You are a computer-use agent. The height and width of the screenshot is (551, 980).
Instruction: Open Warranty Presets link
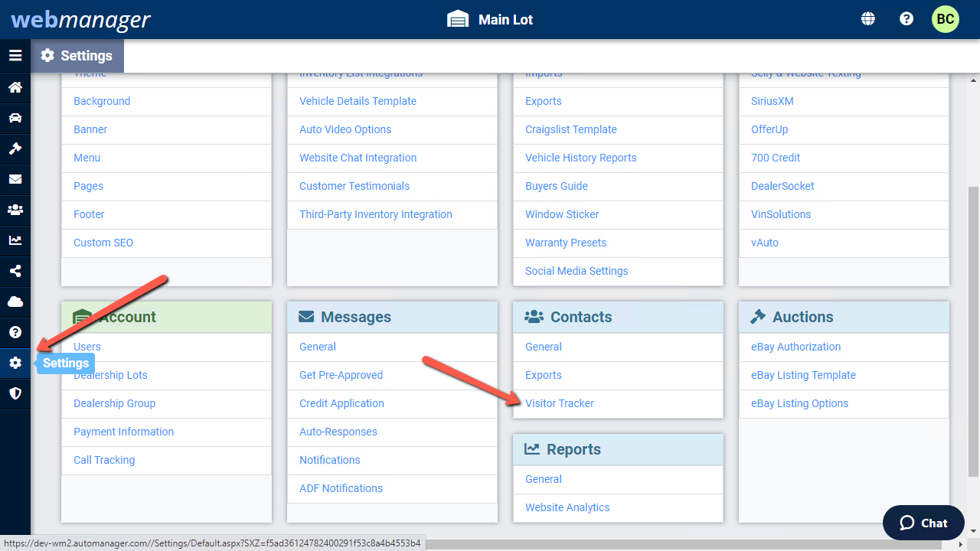click(566, 243)
